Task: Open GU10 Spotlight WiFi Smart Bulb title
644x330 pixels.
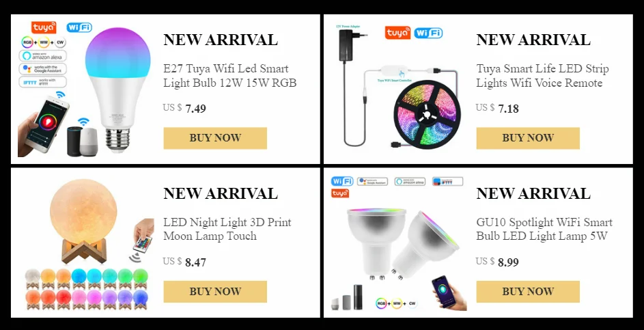Action: point(544,229)
